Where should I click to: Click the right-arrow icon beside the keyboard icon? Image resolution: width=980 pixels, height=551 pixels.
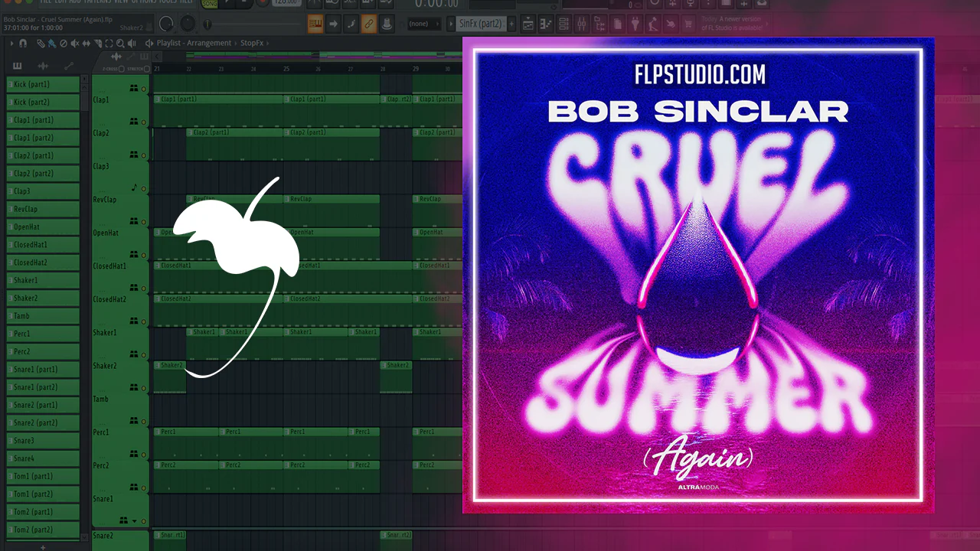click(334, 24)
